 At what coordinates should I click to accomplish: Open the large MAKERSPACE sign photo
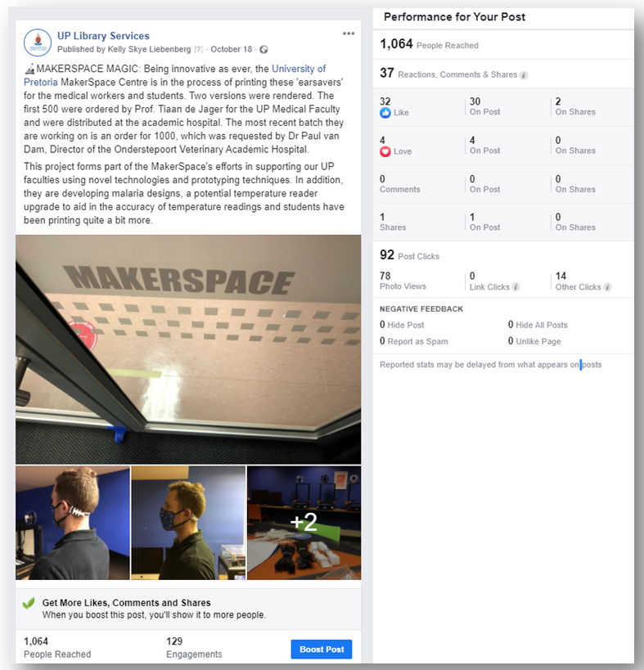click(x=188, y=349)
